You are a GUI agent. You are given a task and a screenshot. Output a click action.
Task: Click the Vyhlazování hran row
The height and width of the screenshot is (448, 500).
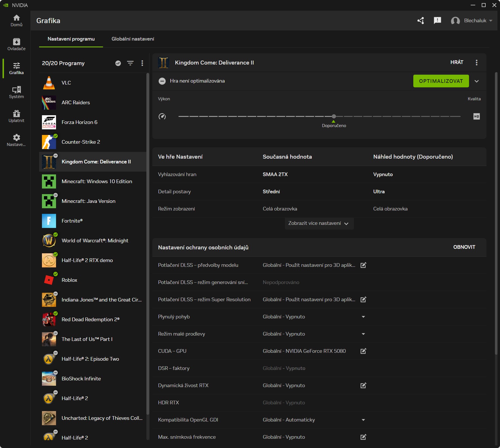click(319, 174)
